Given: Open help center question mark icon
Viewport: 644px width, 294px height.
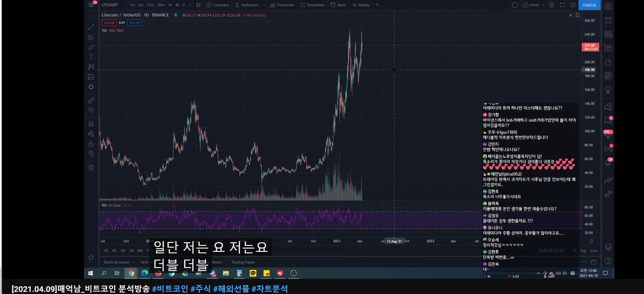Looking at the screenshot, I should [x=608, y=261].
